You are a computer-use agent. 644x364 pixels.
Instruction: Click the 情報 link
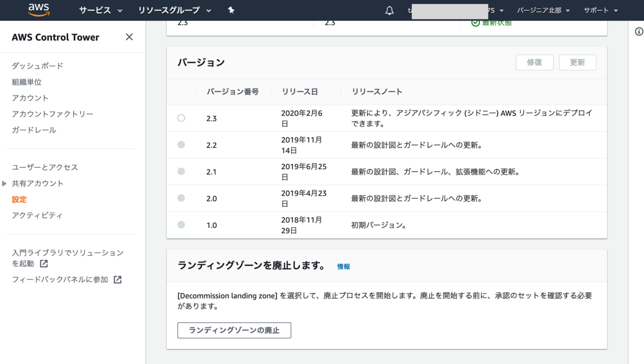pos(343,266)
